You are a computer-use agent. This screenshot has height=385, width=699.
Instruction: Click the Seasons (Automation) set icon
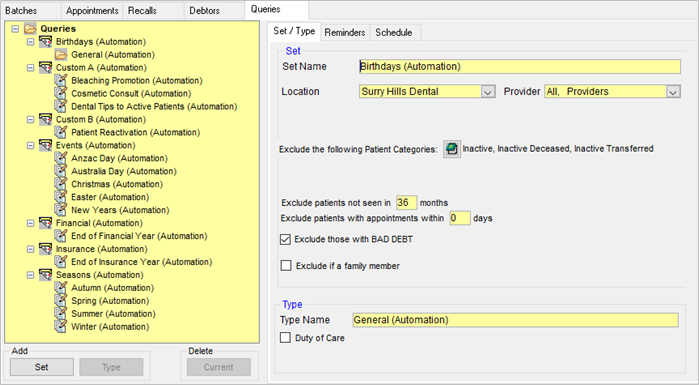coord(45,275)
